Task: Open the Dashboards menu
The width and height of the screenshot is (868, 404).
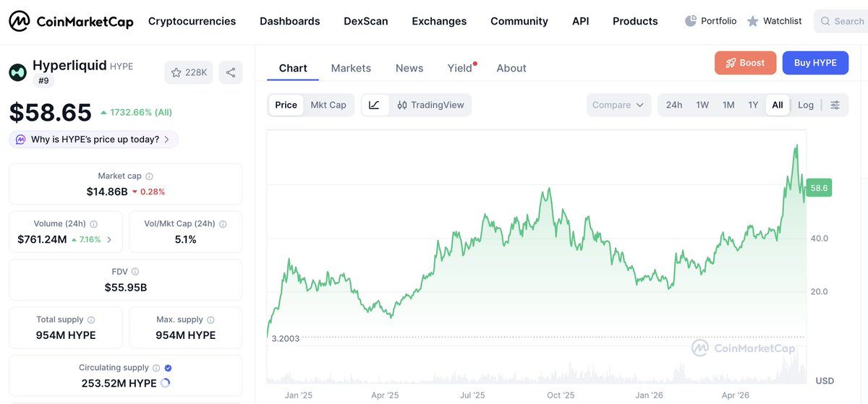Action: tap(289, 21)
